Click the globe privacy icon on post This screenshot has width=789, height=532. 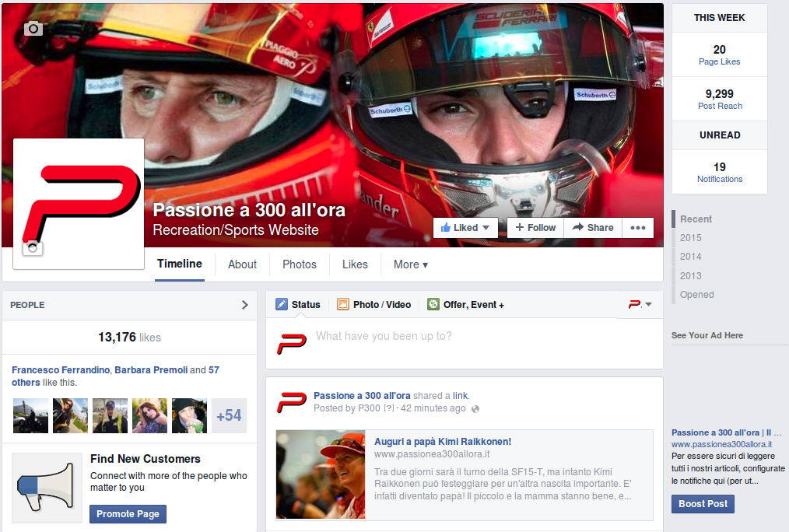point(475,409)
